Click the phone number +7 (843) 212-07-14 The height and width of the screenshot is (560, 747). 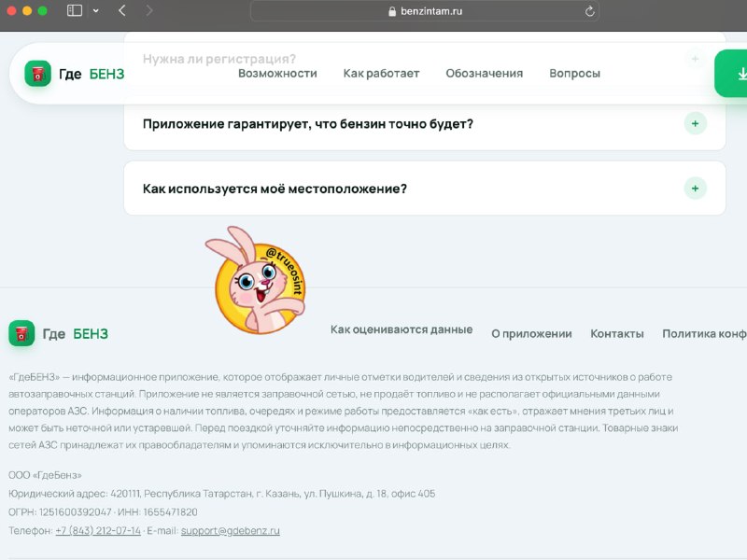(x=98, y=530)
